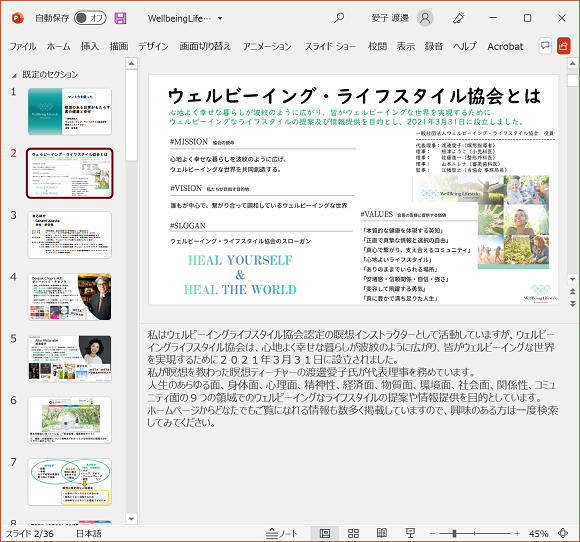Click the purple Save icon
This screenshot has width=580, height=542.
tap(120, 18)
